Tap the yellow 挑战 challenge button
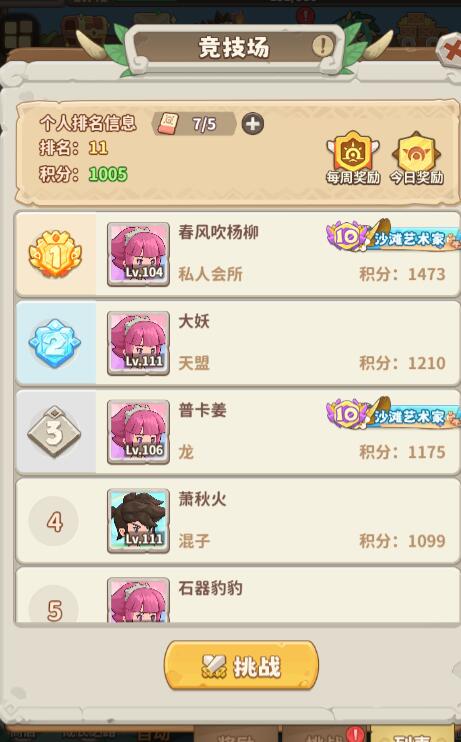This screenshot has width=461, height=742. 241,665
